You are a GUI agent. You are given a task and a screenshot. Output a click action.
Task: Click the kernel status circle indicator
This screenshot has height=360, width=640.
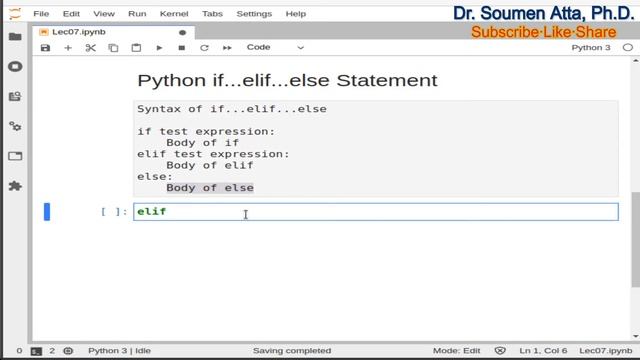click(628, 48)
